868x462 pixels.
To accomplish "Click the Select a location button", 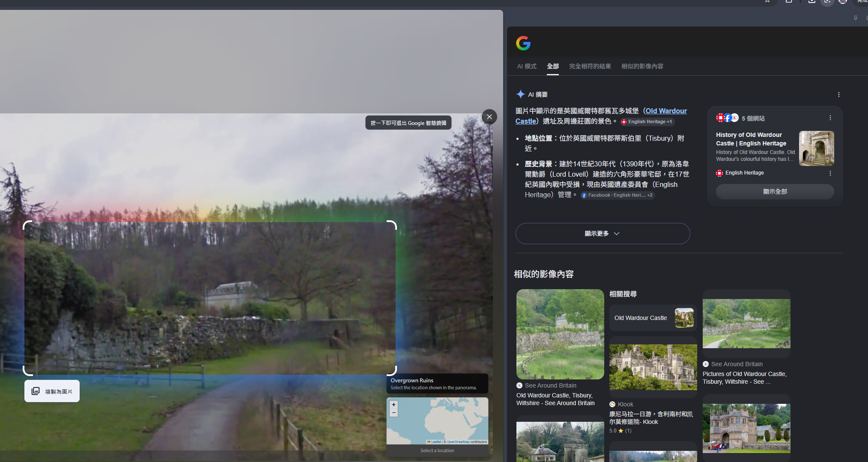I will (437, 450).
